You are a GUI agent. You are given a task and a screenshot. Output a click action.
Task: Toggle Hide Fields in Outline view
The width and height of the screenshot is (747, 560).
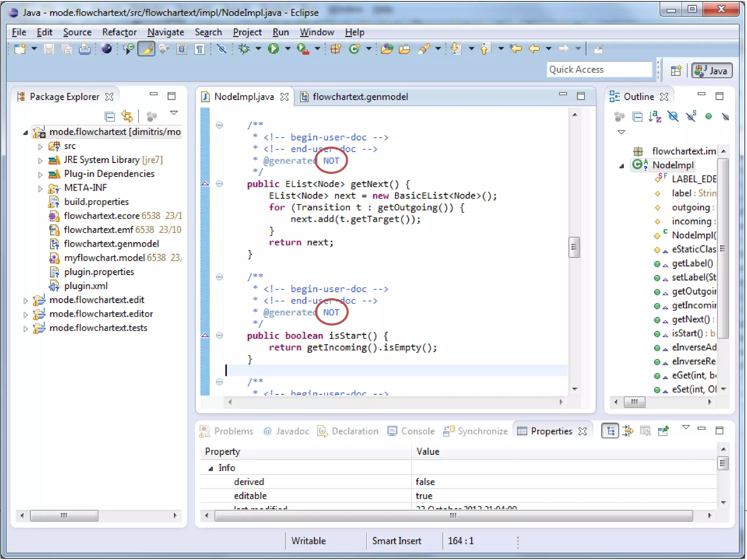pyautogui.click(x=673, y=117)
